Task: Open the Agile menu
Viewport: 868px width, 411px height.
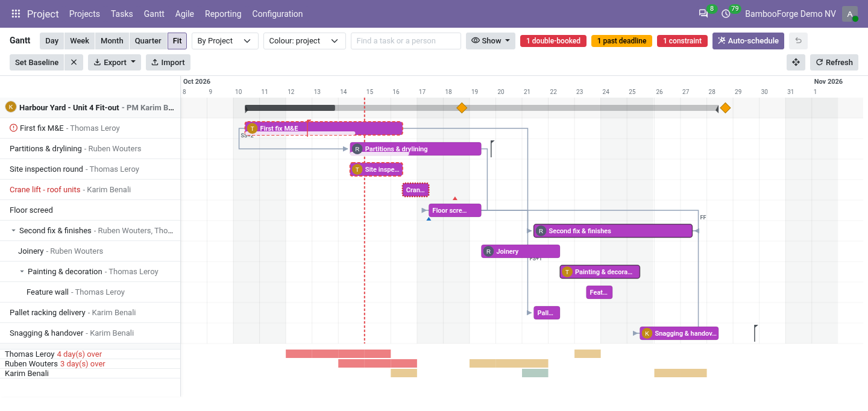Action: pos(184,14)
